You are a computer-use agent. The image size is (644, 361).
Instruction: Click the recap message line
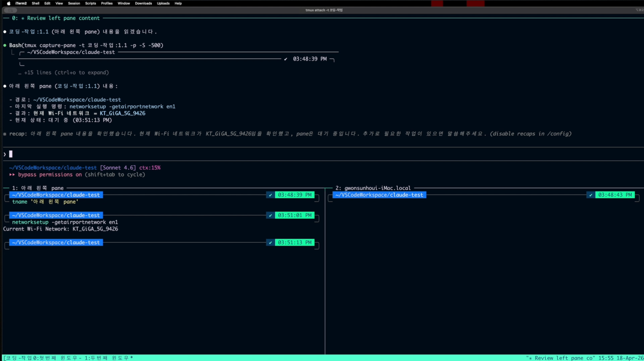287,134
